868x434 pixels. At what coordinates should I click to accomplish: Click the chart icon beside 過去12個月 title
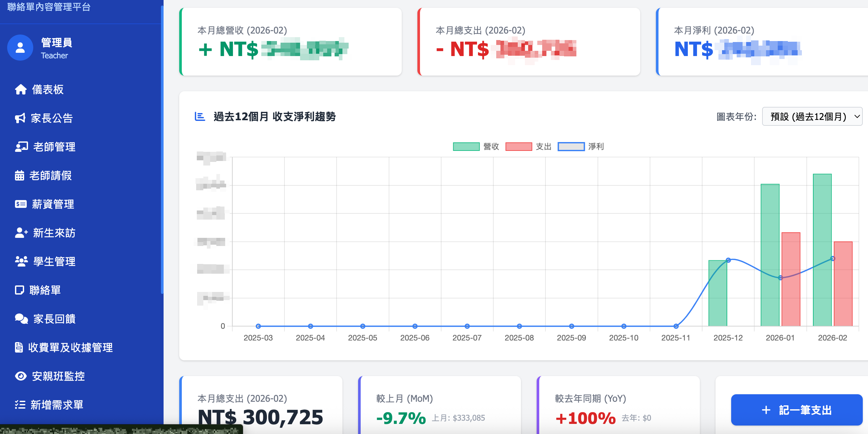click(200, 117)
